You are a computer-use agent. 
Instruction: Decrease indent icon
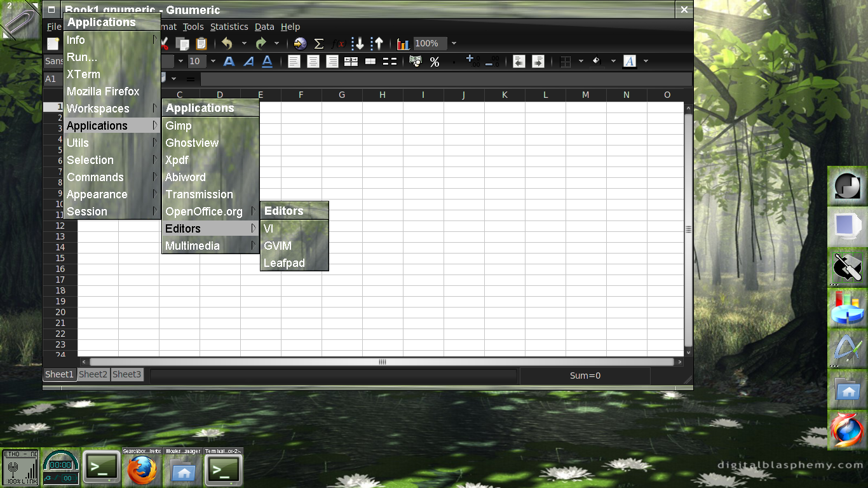tap(519, 62)
